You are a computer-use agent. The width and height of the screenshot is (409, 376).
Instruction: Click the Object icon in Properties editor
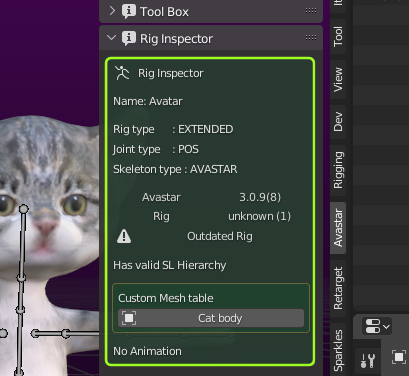[x=399, y=358]
